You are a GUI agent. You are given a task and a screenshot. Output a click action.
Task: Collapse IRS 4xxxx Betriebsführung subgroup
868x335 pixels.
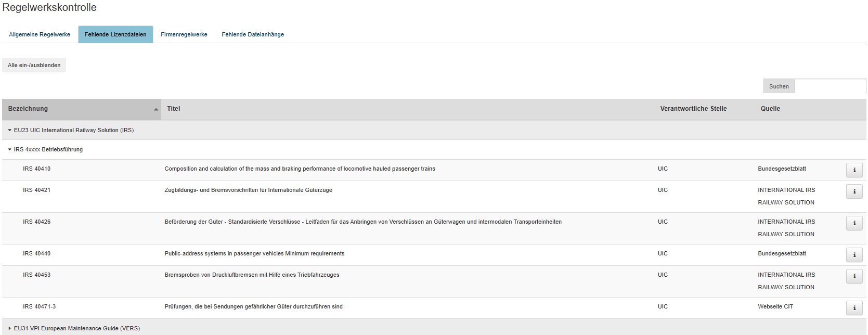coord(10,150)
